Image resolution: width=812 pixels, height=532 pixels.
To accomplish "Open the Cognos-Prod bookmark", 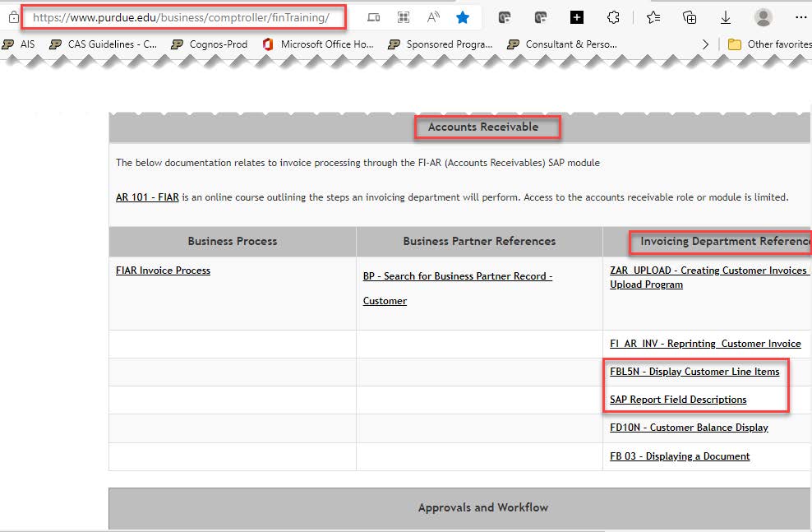I will pyautogui.click(x=210, y=44).
